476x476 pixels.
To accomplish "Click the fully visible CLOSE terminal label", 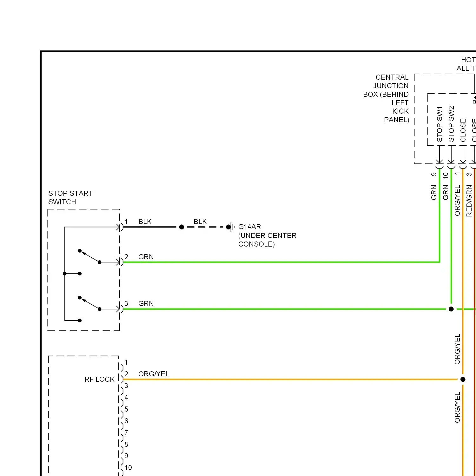I will click(463, 130).
